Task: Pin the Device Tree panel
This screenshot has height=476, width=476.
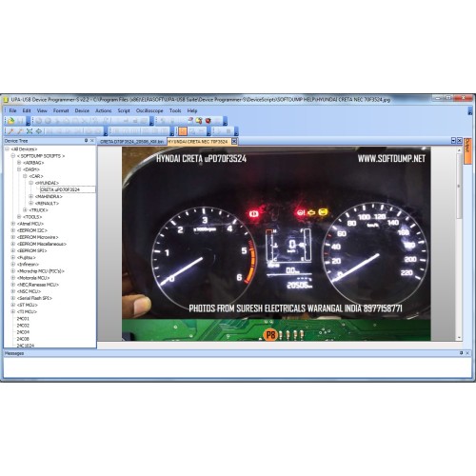Action: point(86,141)
